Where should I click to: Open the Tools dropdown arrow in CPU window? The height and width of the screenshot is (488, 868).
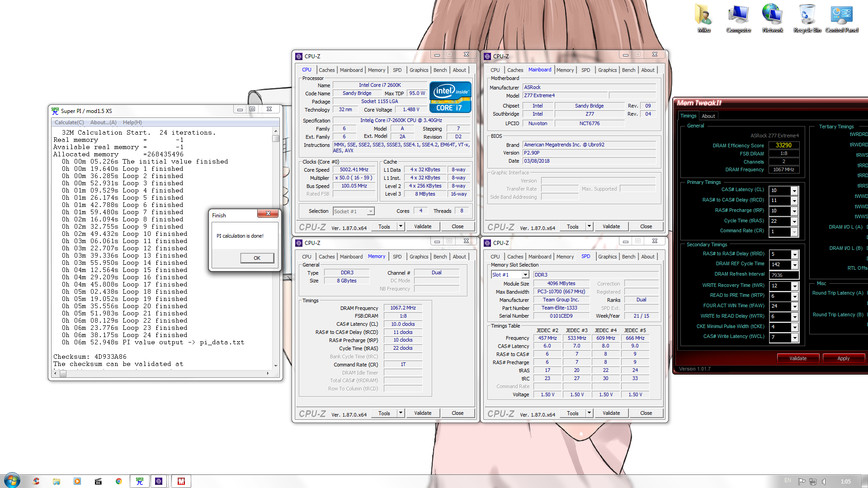click(401, 226)
